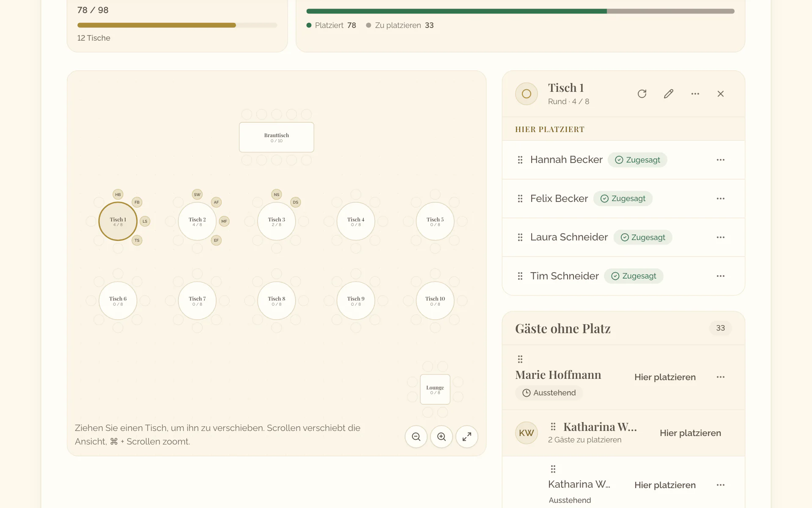Select Tisch 8 on the floor plan

(277, 301)
